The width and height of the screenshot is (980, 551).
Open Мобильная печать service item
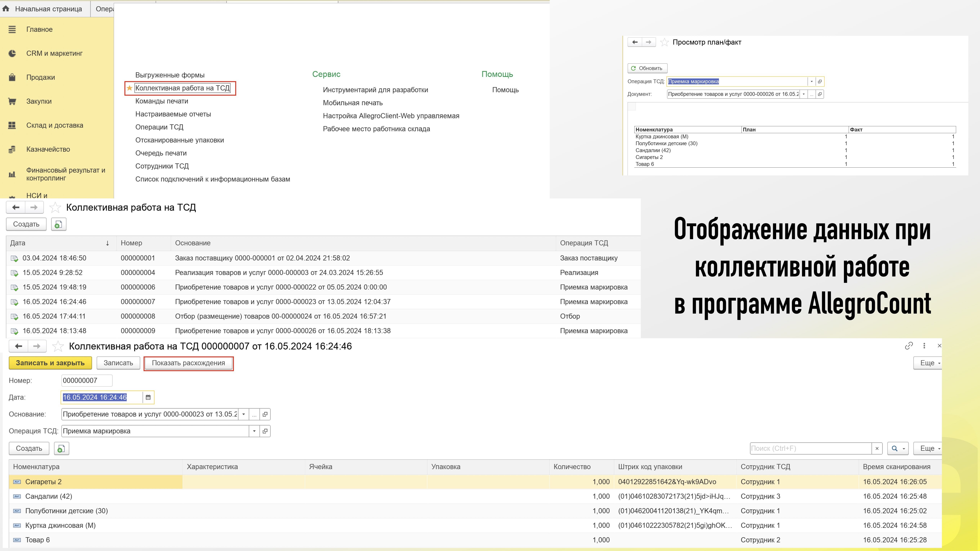[x=353, y=103]
